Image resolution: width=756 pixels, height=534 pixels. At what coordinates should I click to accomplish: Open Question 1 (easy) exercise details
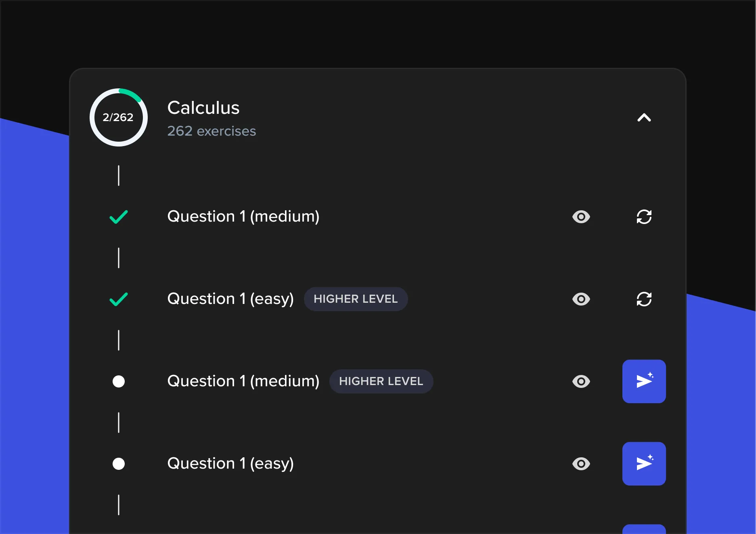(x=230, y=463)
